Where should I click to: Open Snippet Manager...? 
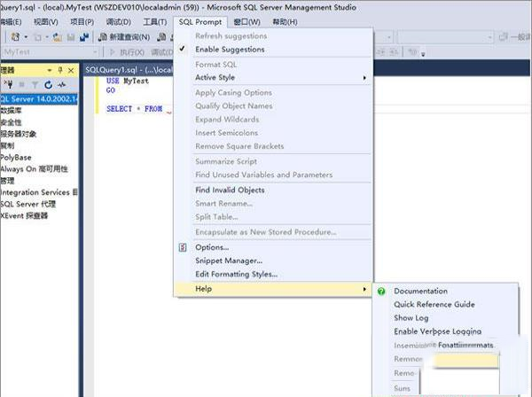[229, 261]
